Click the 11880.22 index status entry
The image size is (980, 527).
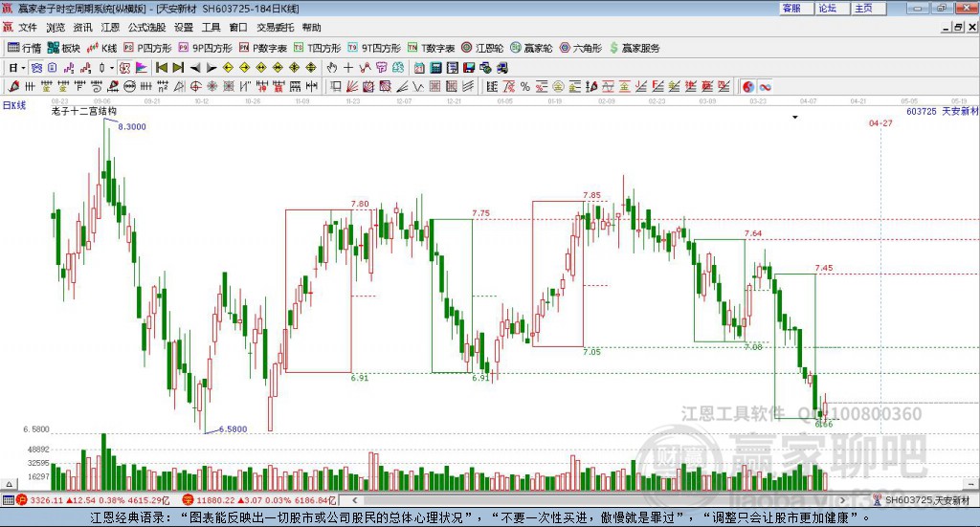(x=260, y=500)
